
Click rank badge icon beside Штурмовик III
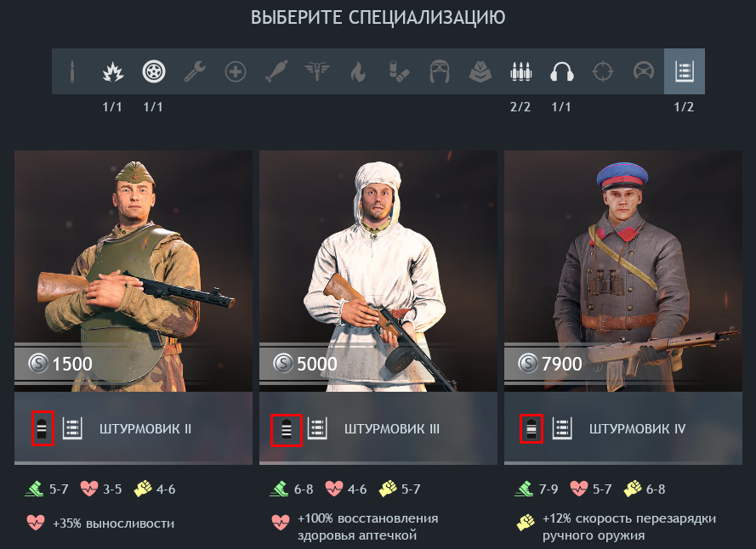pyautogui.click(x=287, y=429)
